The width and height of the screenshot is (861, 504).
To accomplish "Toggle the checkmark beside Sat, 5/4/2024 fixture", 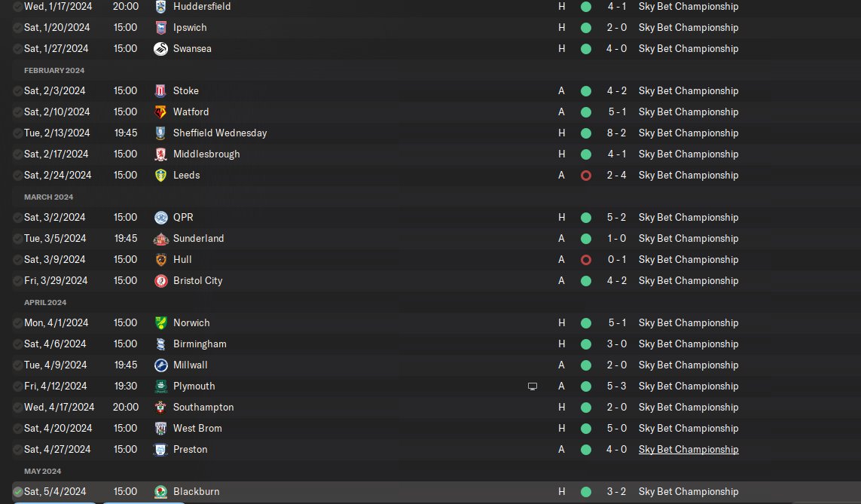I will pos(17,491).
